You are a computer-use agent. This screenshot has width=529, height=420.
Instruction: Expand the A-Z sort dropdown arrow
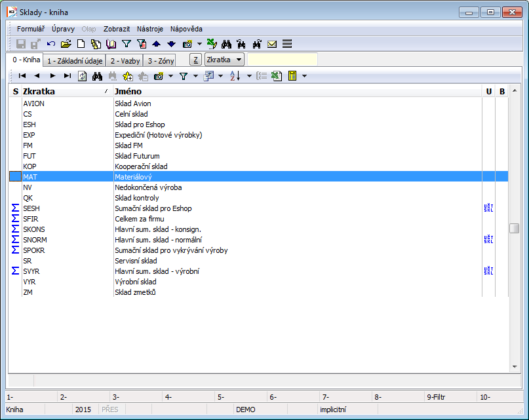tap(249, 76)
